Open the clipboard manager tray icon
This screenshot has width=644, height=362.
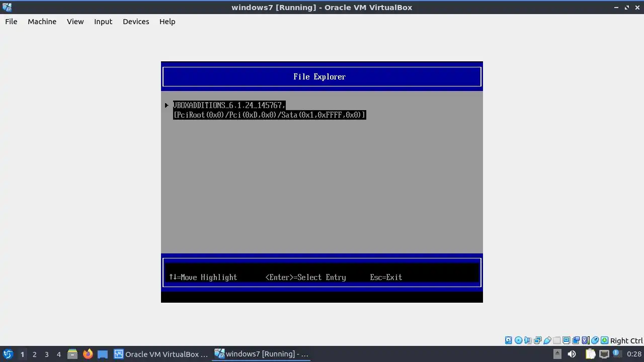(x=590, y=354)
